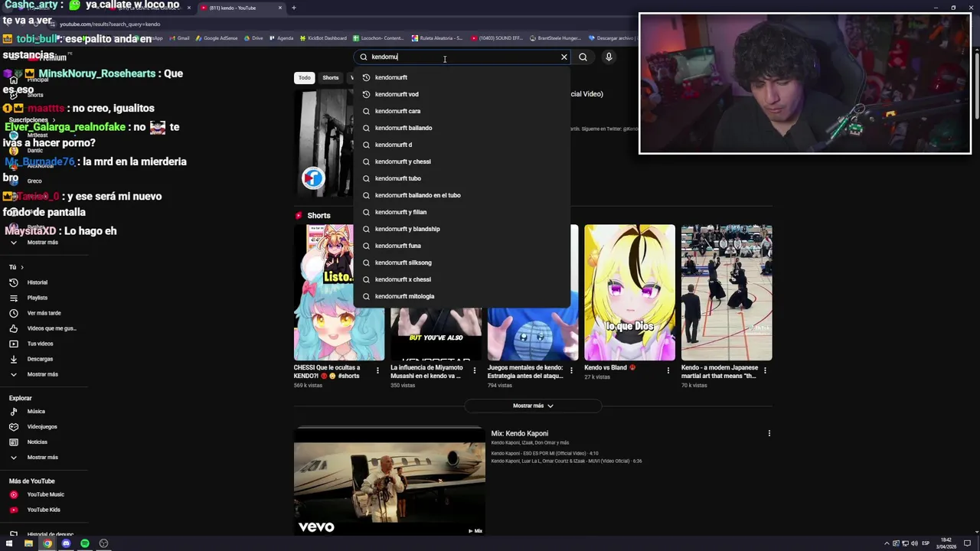Image resolution: width=980 pixels, height=551 pixels.
Task: Select the 'kendomurft tubo' suggestion
Action: (462, 178)
